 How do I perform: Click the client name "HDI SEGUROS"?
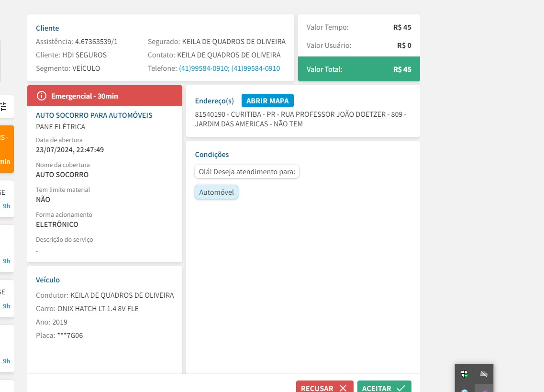84,55
